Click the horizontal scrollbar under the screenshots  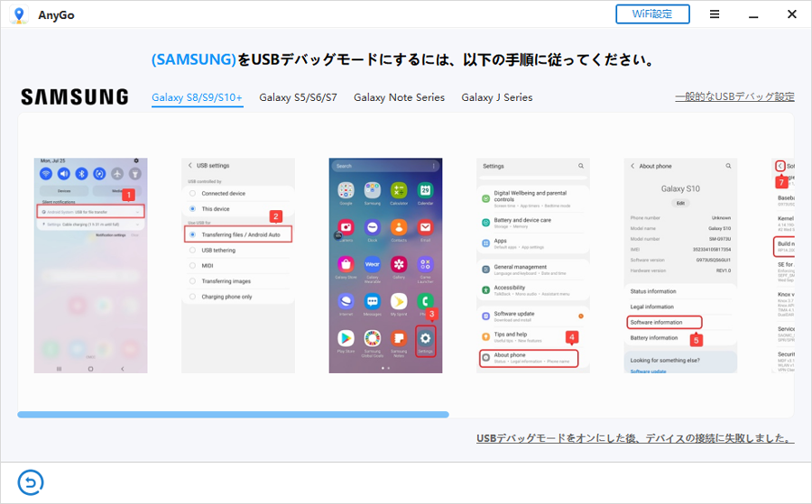[x=233, y=415]
